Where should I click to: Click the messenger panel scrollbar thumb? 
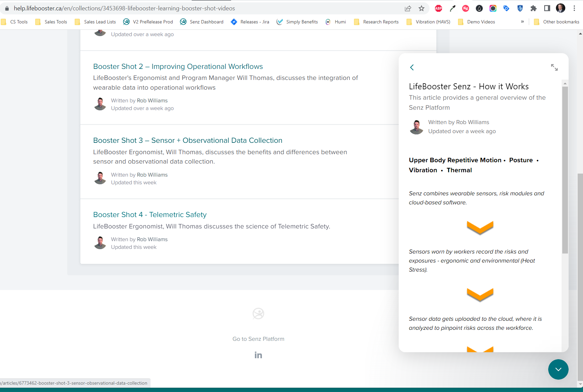tap(565, 170)
